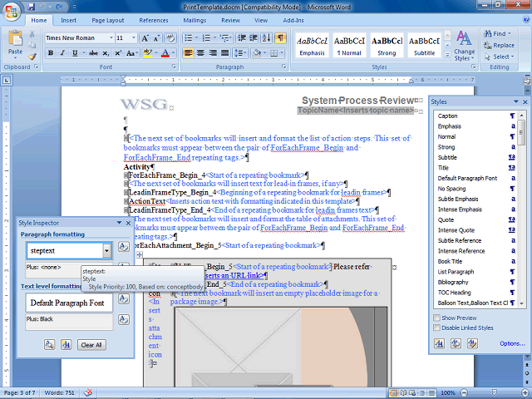532x399 pixels.
Task: Toggle Show/Hide paragraph marks
Action: point(280,37)
